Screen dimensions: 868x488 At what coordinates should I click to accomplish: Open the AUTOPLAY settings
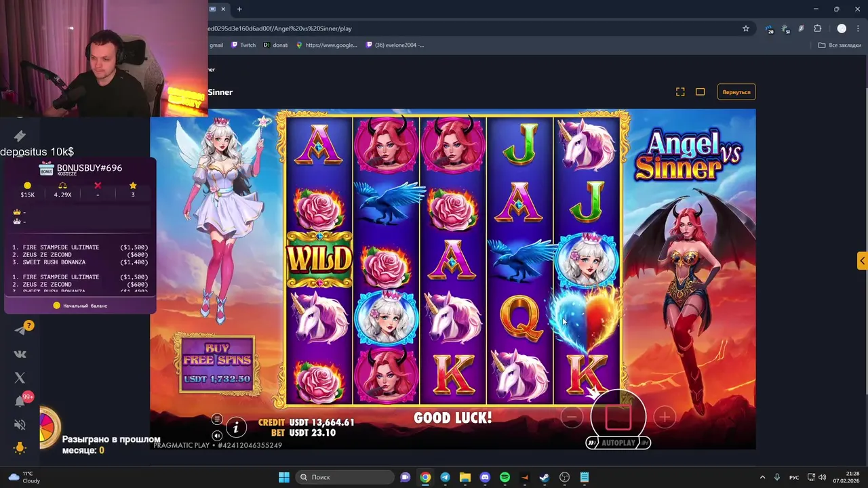click(x=618, y=443)
